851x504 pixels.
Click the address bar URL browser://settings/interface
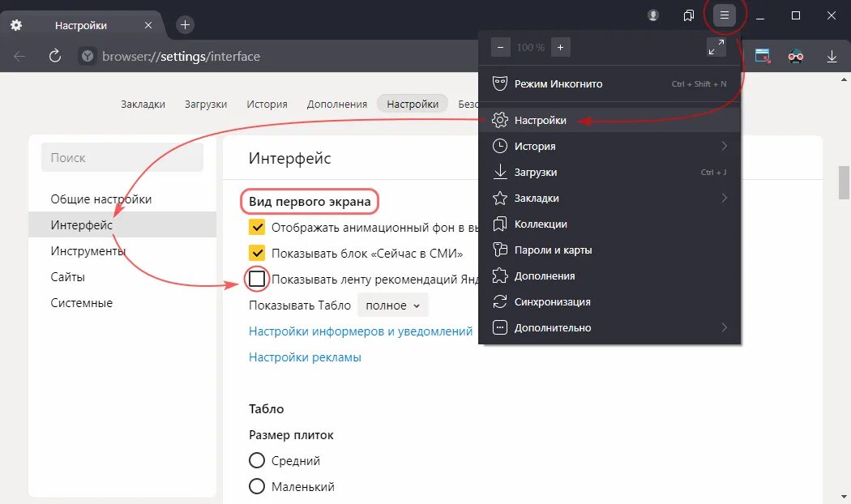pos(181,57)
